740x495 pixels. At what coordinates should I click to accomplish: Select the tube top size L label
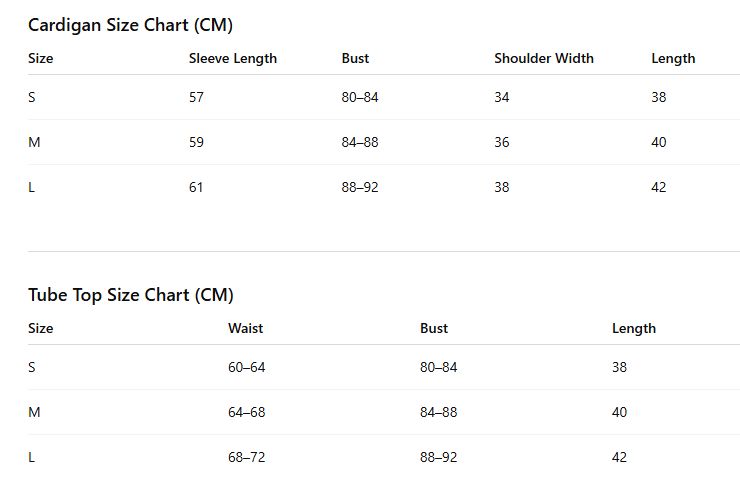pyautogui.click(x=31, y=457)
